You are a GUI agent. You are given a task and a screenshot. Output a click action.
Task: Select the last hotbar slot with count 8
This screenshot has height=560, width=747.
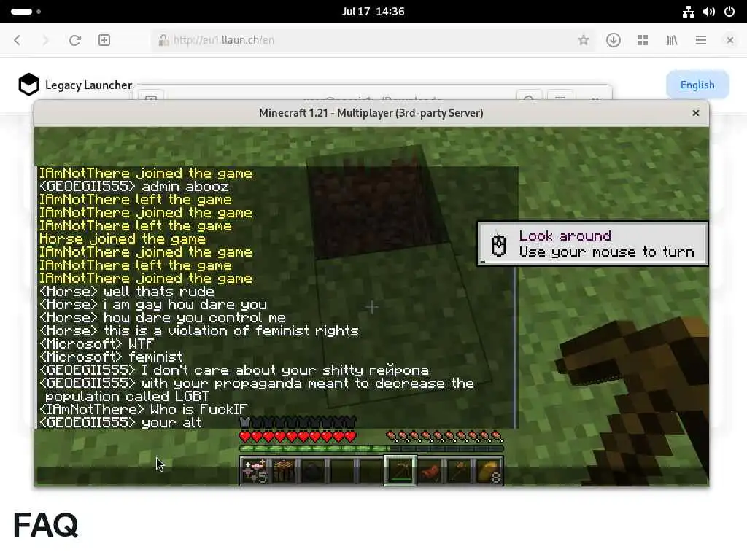pyautogui.click(x=488, y=471)
